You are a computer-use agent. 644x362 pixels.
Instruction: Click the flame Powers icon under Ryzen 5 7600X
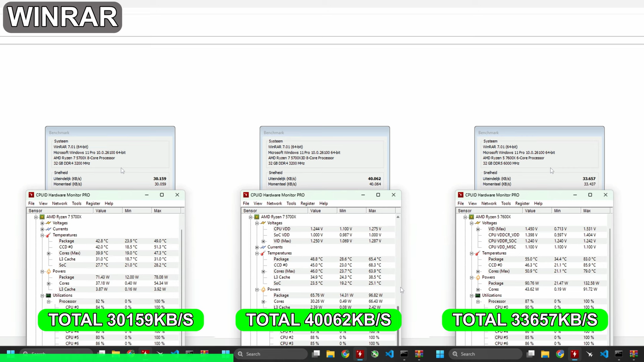tap(478, 277)
